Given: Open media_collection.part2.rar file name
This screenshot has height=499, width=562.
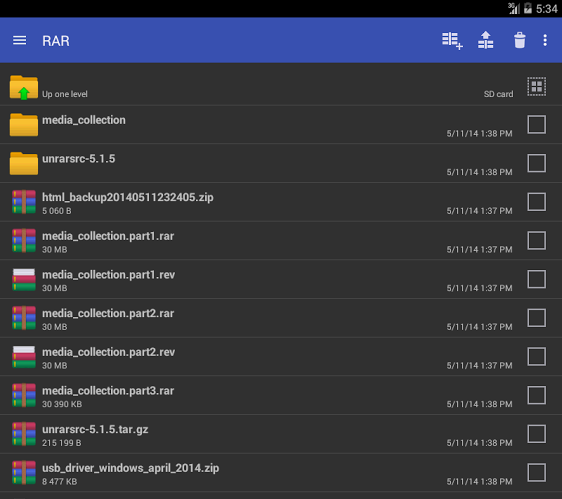Looking at the screenshot, I should pyautogui.click(x=108, y=314).
